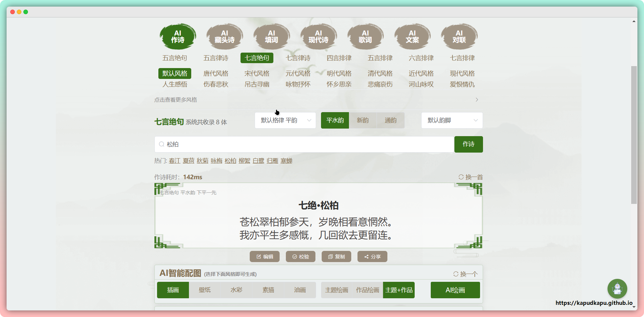The image size is (644, 317).
Task: Open the AI藏头诗 ink-blot icon
Action: click(224, 37)
